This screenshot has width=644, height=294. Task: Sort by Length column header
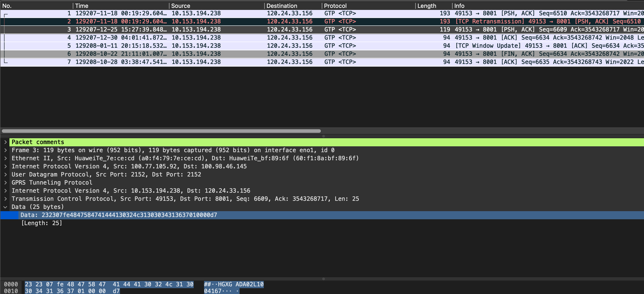(x=426, y=6)
